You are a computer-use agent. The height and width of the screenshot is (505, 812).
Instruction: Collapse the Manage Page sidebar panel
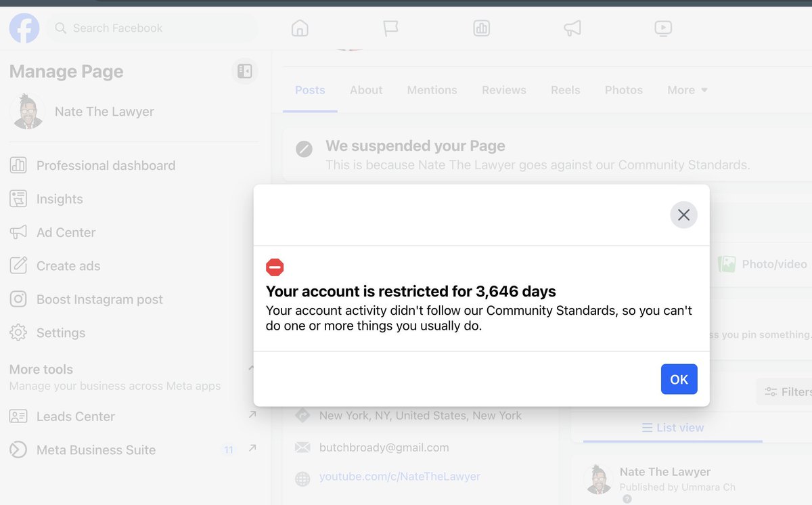245,71
